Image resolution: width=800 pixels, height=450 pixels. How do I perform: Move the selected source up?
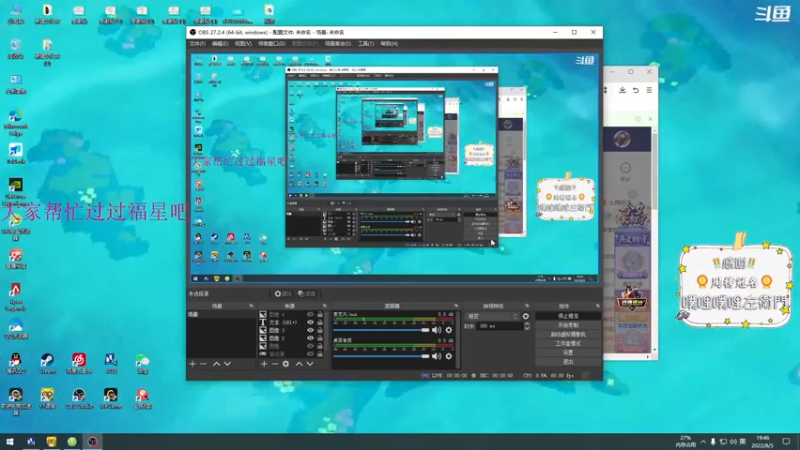tap(299, 364)
